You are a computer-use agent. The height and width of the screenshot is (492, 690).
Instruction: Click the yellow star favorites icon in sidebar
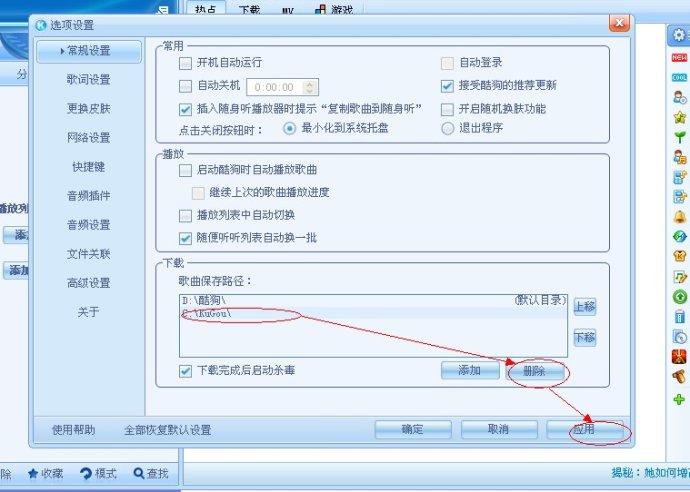pos(679,117)
